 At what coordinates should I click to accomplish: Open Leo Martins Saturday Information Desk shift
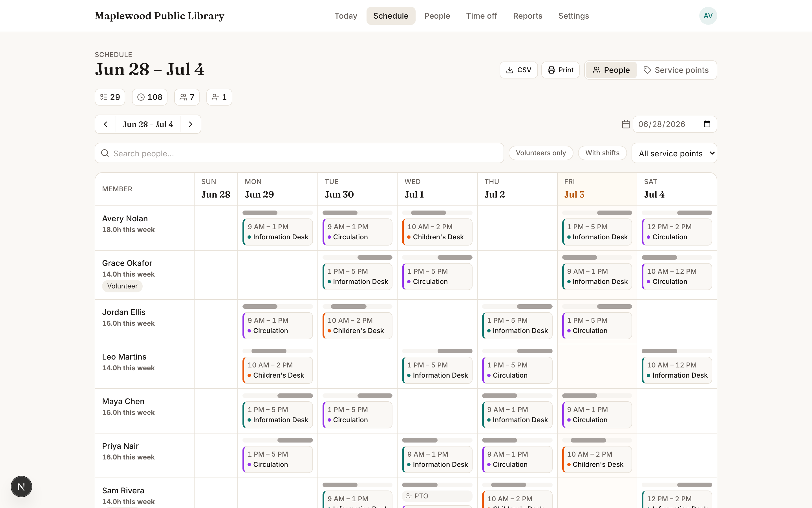click(677, 370)
